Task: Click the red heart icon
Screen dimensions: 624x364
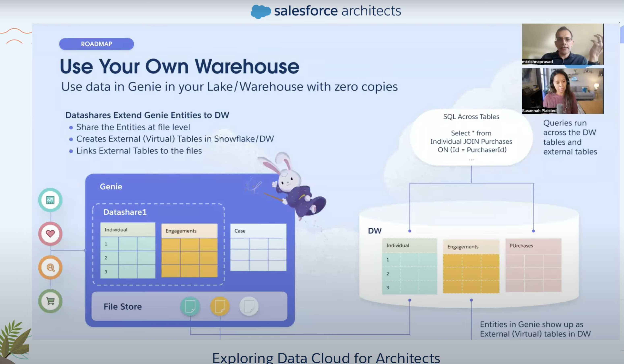Action: tap(50, 234)
